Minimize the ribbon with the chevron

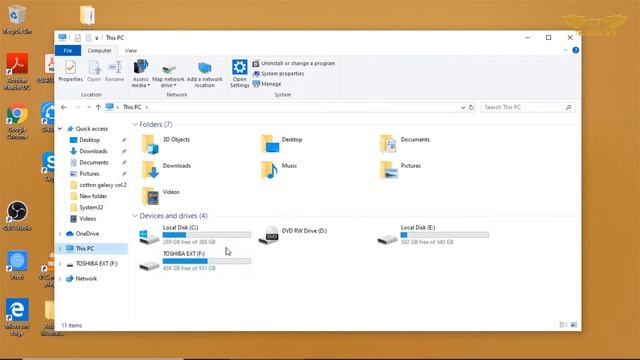click(x=565, y=50)
